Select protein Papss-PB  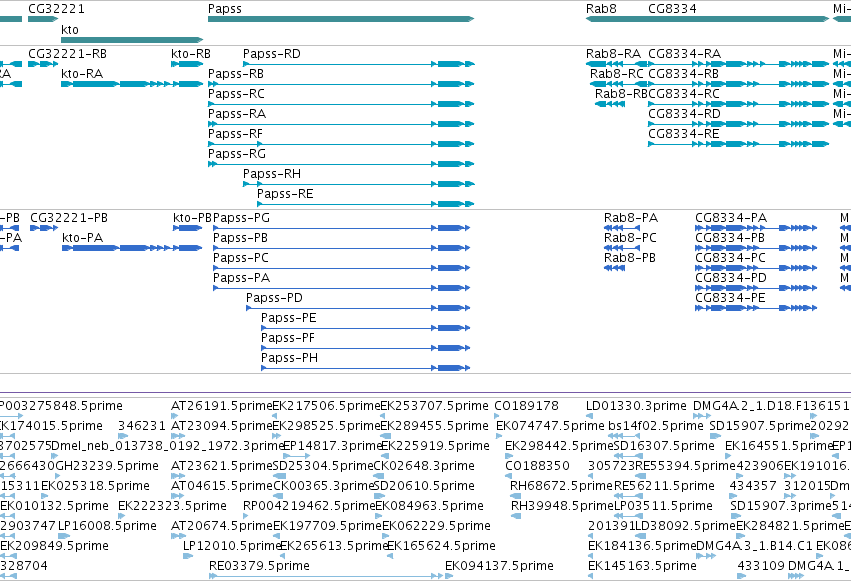341,248
